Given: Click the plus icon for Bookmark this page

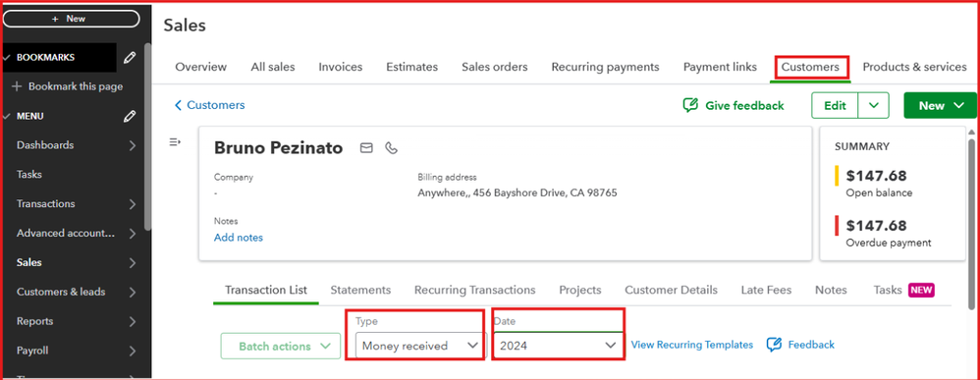Looking at the screenshot, I should [x=17, y=86].
